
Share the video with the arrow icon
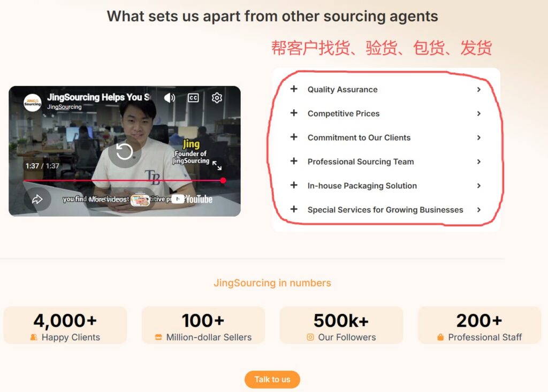(37, 199)
